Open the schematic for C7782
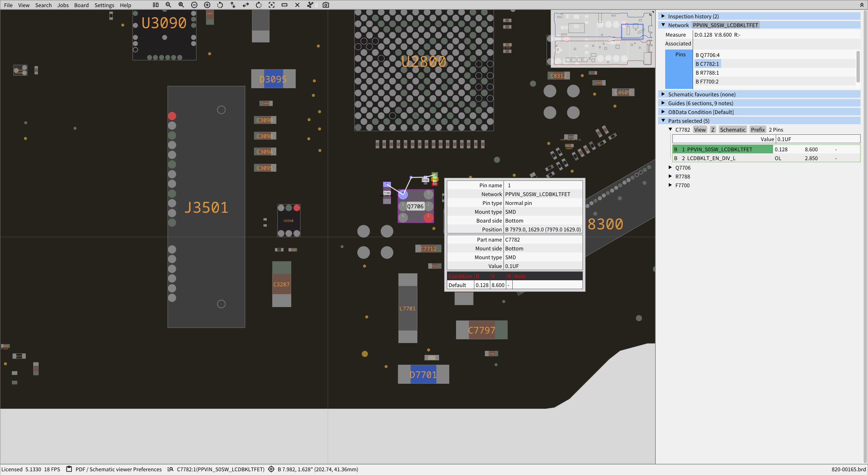 [x=733, y=129]
